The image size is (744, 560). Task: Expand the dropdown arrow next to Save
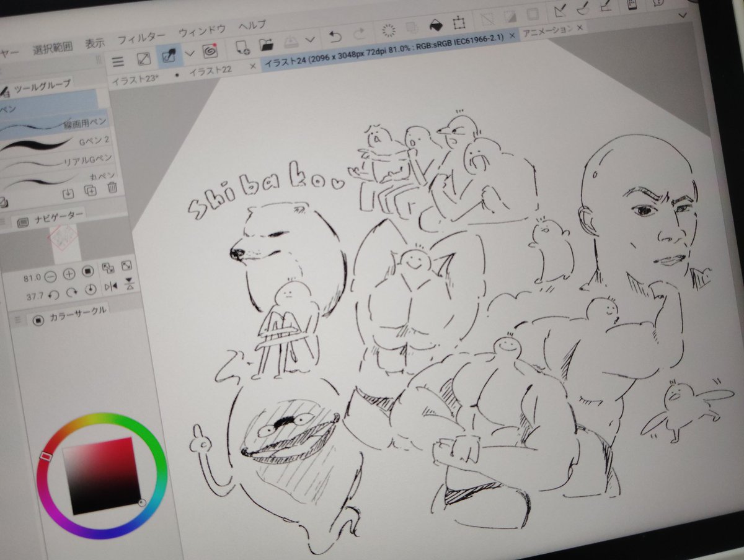tap(310, 40)
